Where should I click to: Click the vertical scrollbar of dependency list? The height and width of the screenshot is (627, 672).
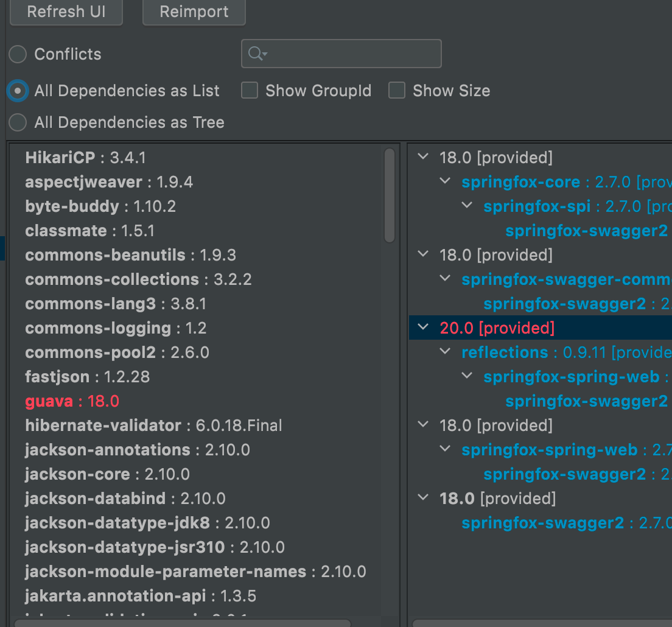coord(390,195)
